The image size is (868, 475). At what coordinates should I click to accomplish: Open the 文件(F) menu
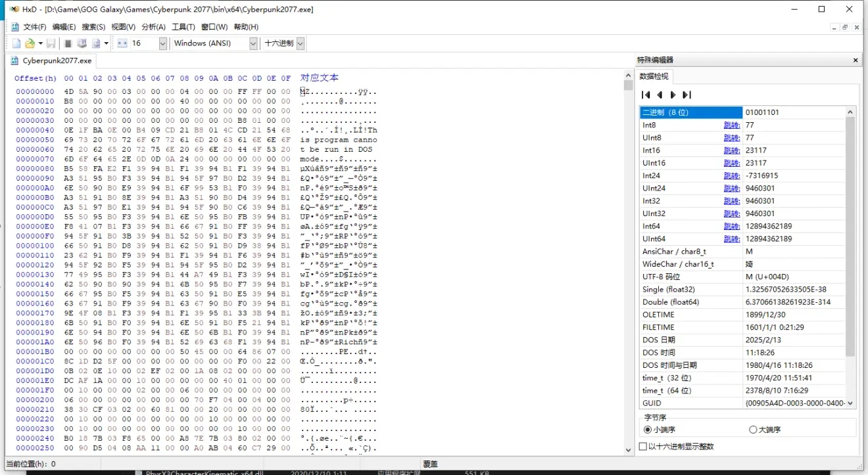click(35, 27)
